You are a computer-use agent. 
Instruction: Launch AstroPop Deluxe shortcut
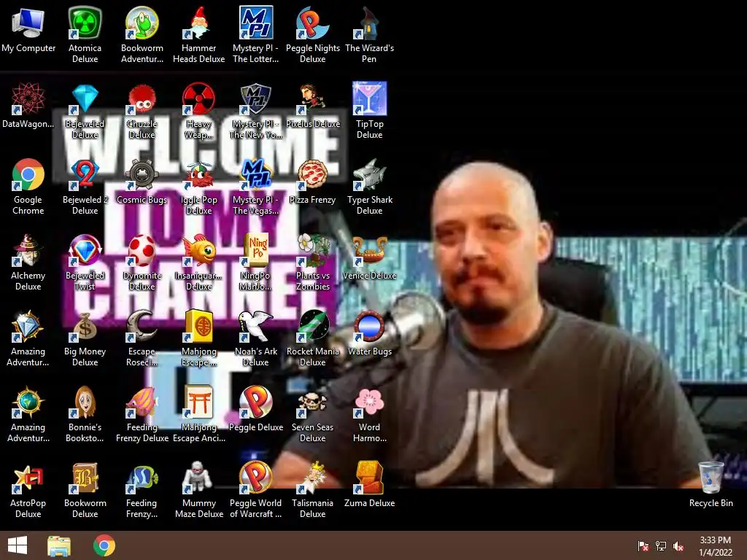point(28,489)
